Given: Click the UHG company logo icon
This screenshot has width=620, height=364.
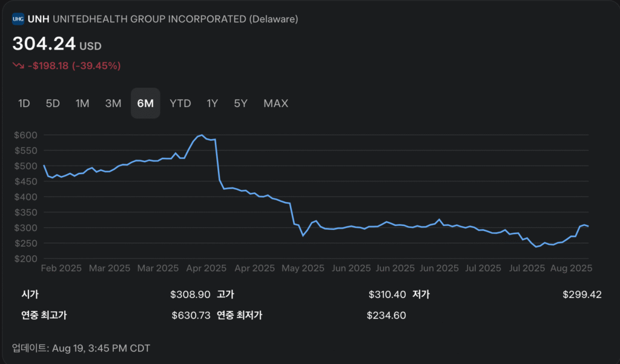Looking at the screenshot, I should (18, 19).
